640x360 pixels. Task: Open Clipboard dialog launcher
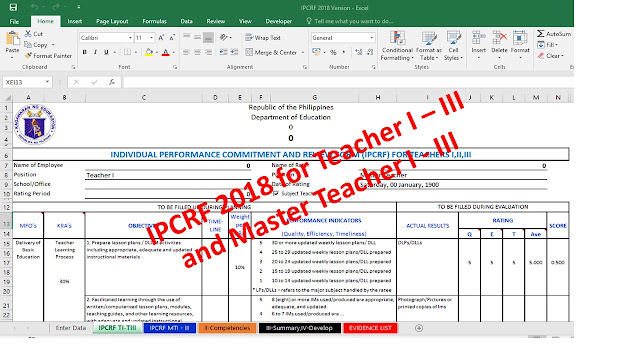73,67
